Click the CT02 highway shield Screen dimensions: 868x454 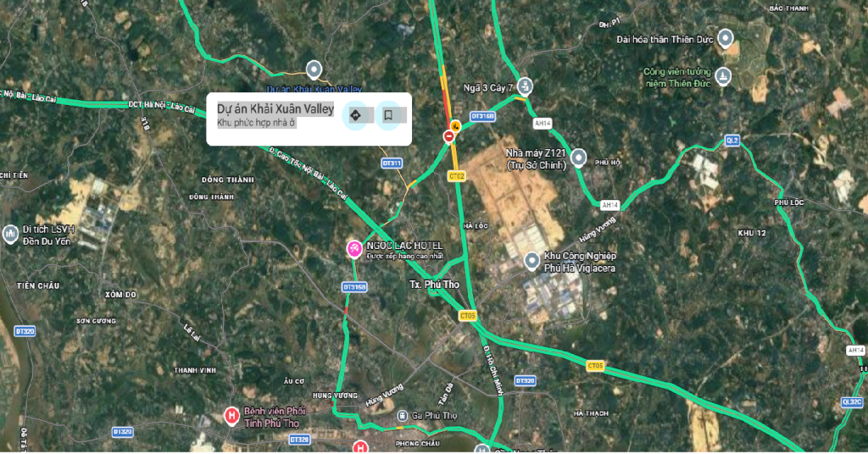point(457,176)
